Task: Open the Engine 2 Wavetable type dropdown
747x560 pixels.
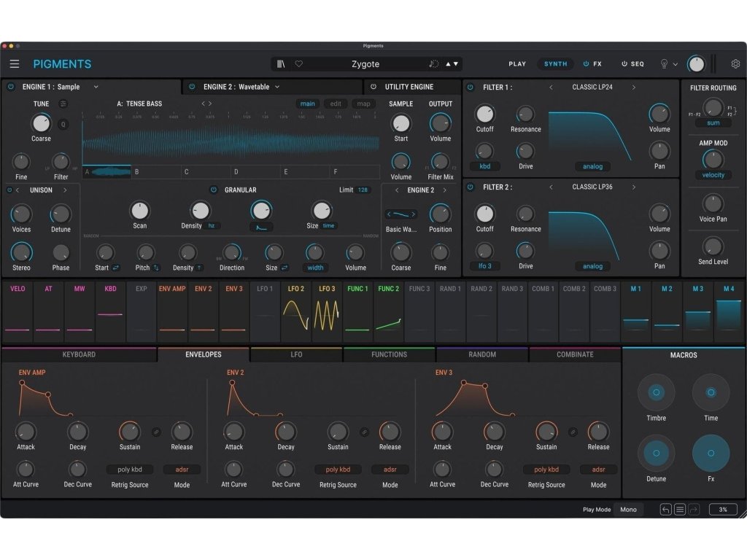Action: coord(277,87)
